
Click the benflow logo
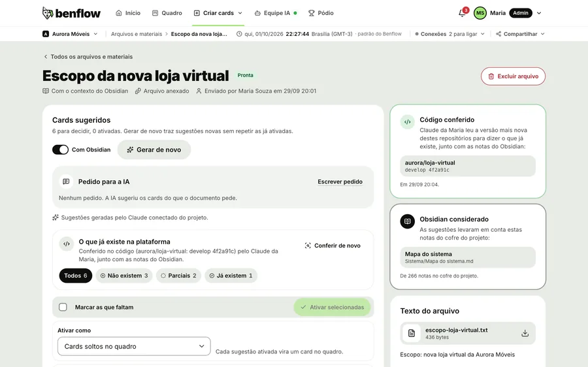(71, 13)
